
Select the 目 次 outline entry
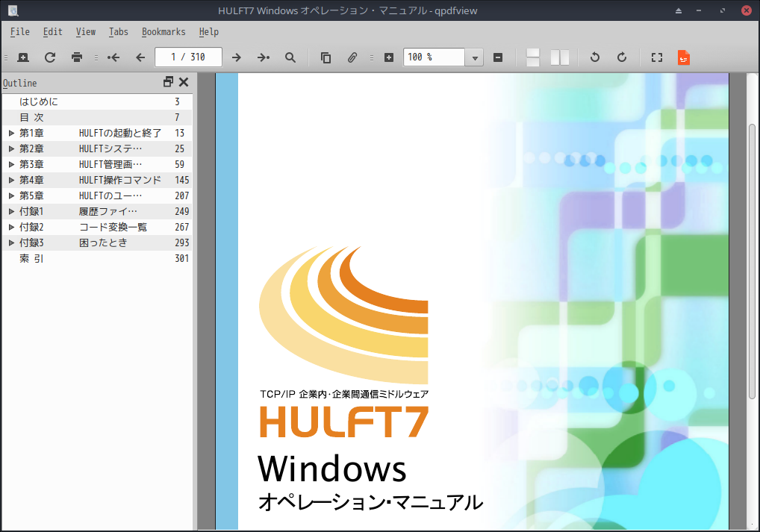pyautogui.click(x=31, y=117)
